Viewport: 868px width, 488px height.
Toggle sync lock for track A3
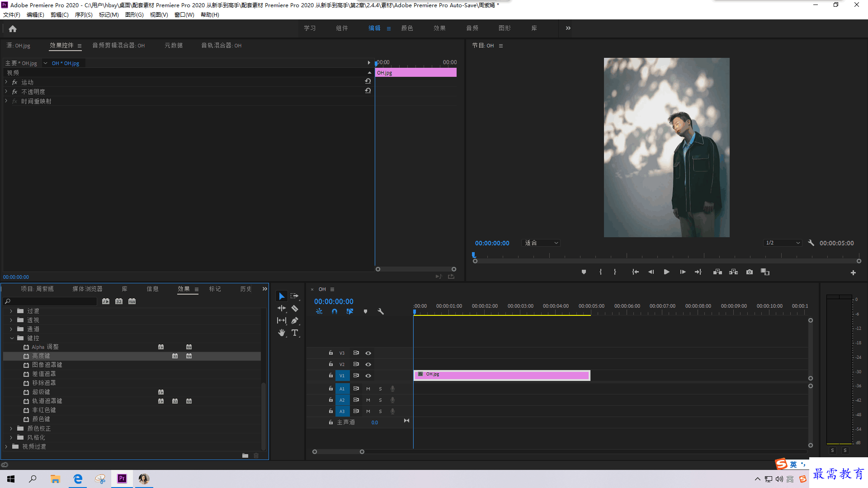click(356, 411)
